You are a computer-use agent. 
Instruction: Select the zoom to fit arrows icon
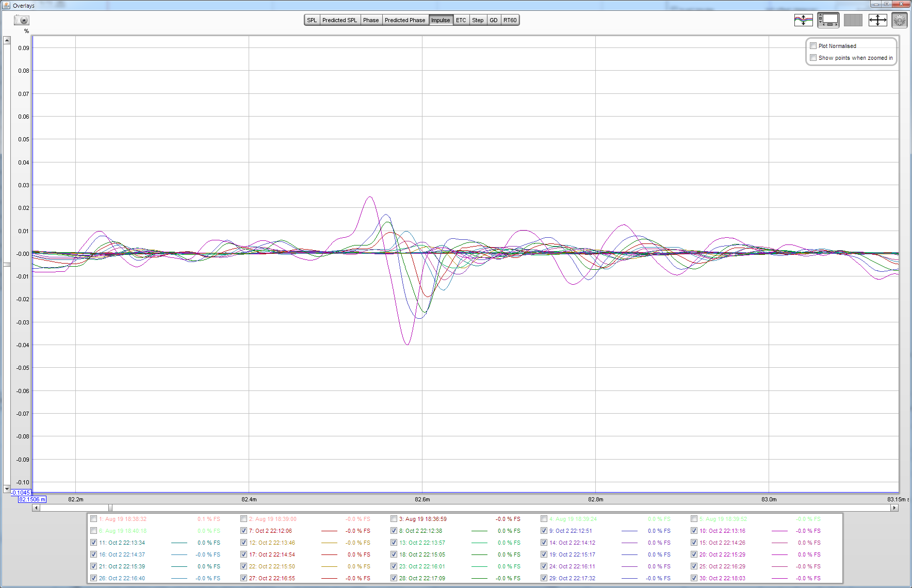[877, 20]
